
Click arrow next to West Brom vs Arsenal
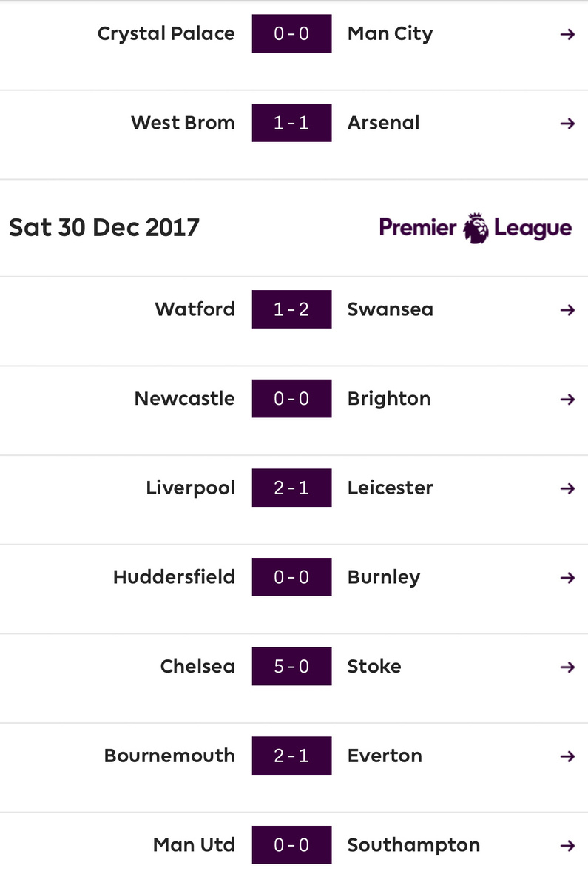pyautogui.click(x=567, y=124)
